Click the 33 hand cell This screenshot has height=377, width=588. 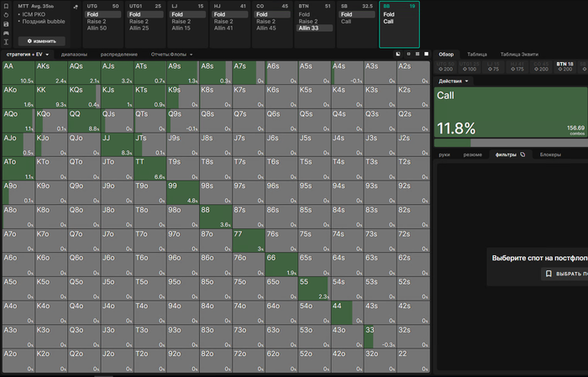(x=380, y=337)
